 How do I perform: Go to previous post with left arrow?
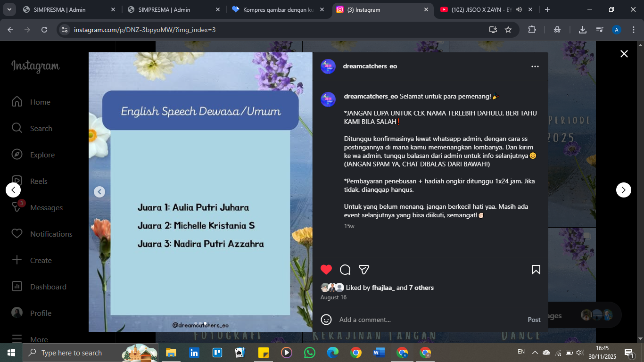[x=13, y=190]
